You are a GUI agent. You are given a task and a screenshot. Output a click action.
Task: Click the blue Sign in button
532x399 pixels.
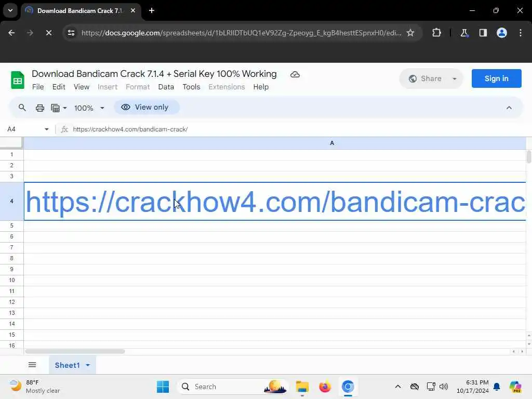[x=496, y=78]
